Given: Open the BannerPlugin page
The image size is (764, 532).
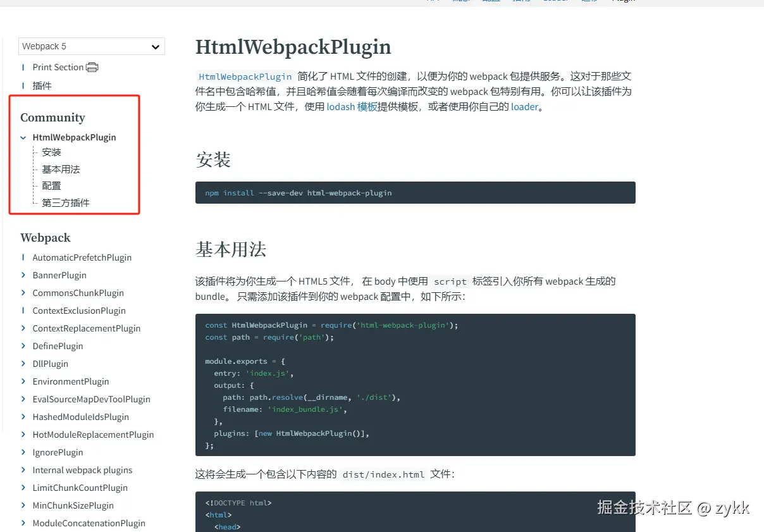Looking at the screenshot, I should pos(59,275).
